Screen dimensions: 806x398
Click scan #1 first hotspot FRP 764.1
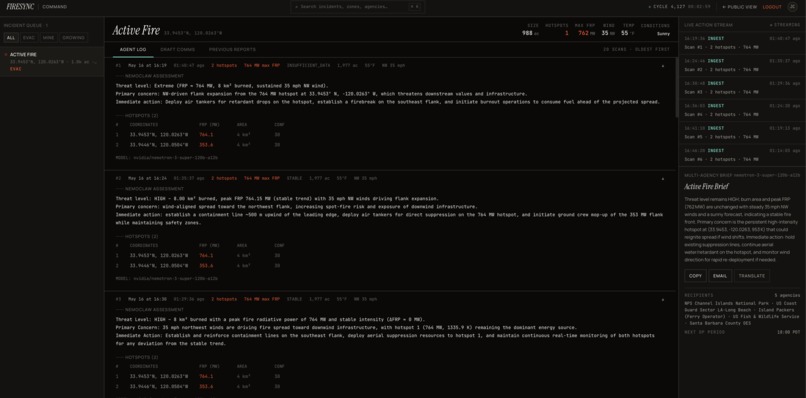pyautogui.click(x=206, y=135)
